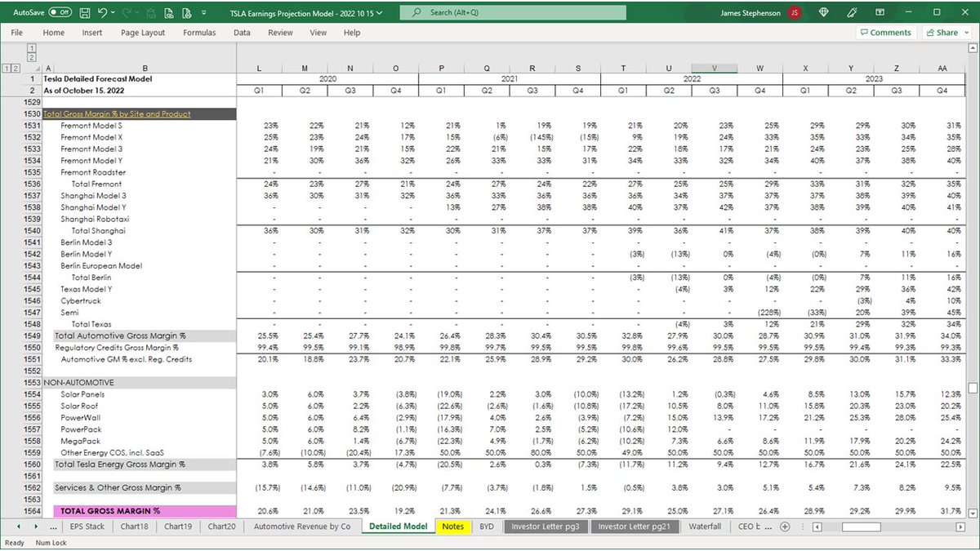Switch to the Home ribbon tab

(54, 33)
